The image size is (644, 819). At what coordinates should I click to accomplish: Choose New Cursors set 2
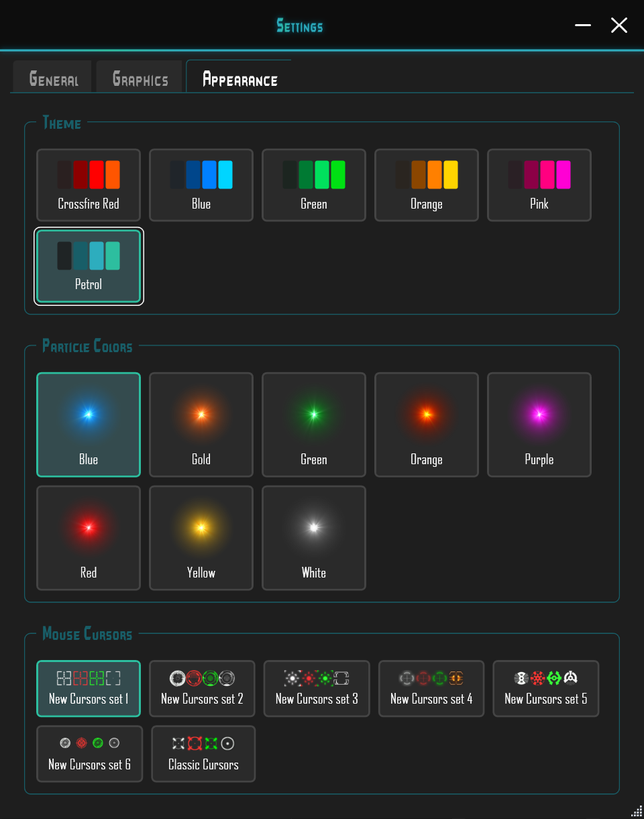(x=202, y=689)
